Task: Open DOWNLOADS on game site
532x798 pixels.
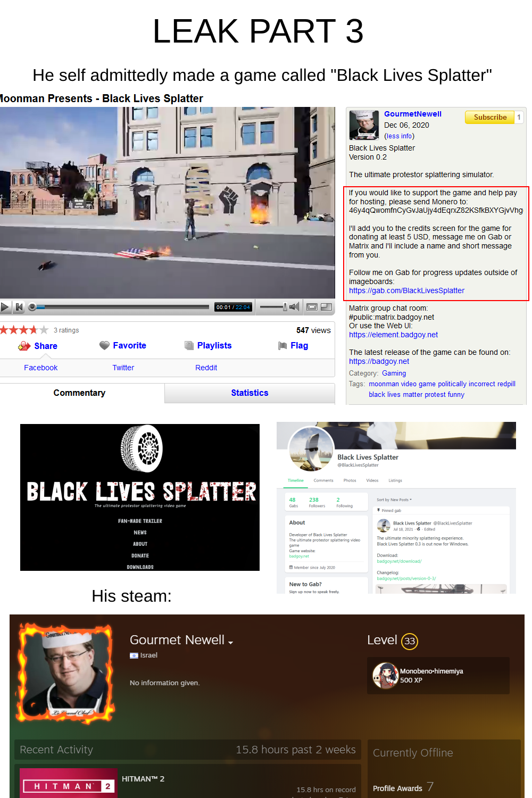Action: click(x=140, y=567)
